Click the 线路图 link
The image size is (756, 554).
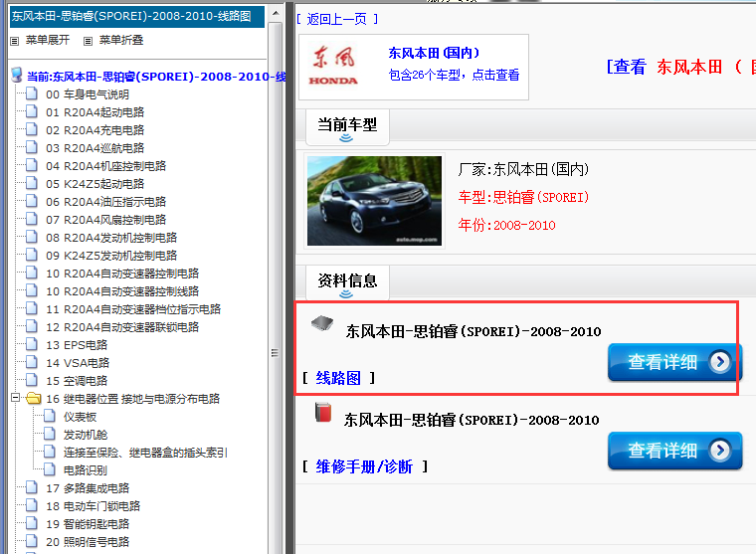[338, 378]
